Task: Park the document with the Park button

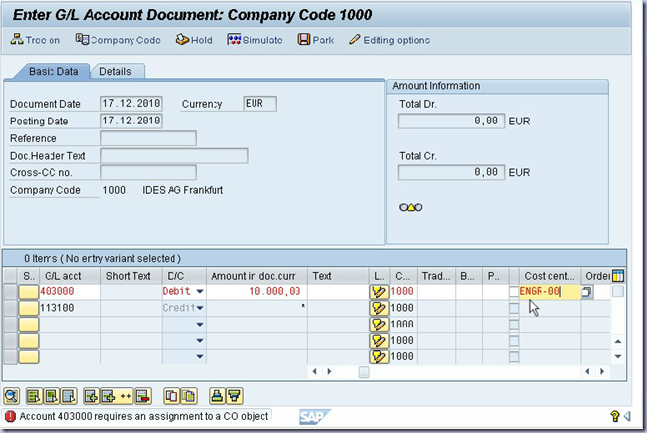Action: tap(315, 40)
